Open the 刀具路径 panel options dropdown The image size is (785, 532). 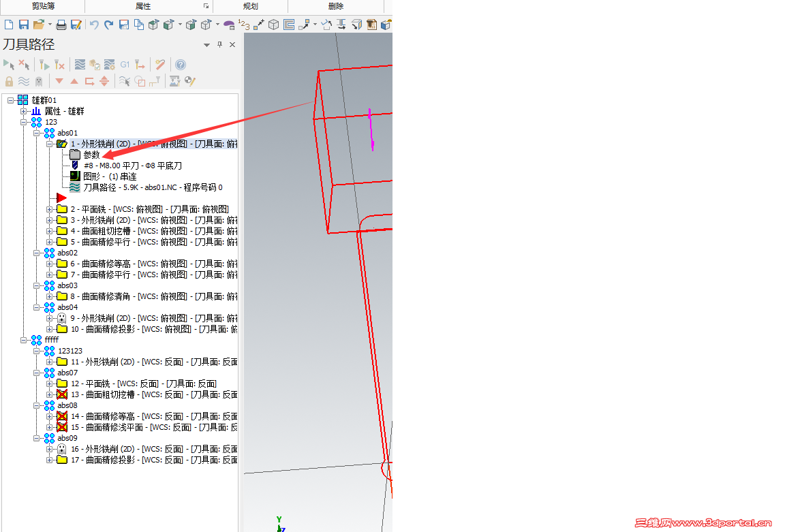206,45
